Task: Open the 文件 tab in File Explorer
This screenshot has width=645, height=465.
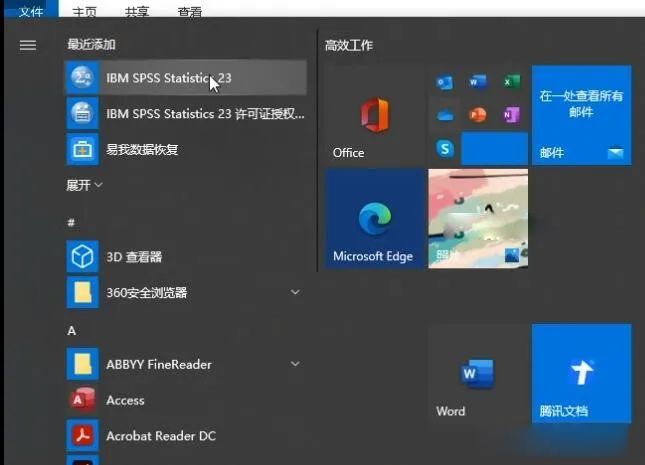Action: coord(31,10)
